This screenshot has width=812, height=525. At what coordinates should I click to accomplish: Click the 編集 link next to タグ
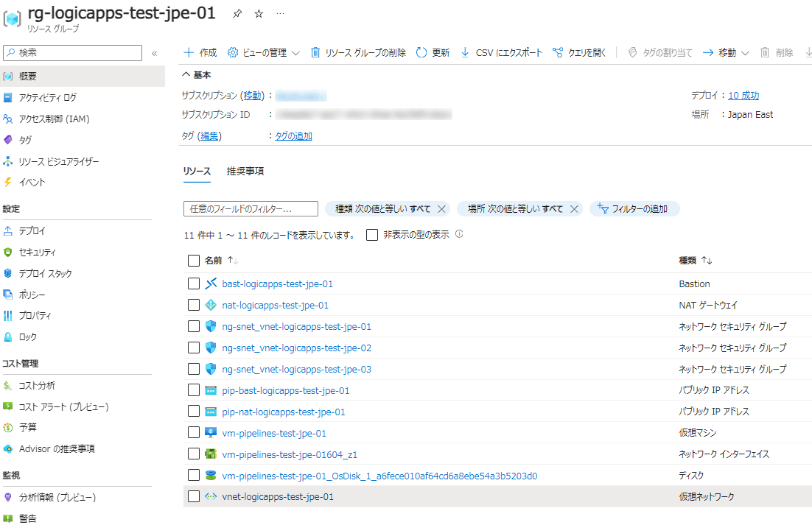(x=209, y=135)
